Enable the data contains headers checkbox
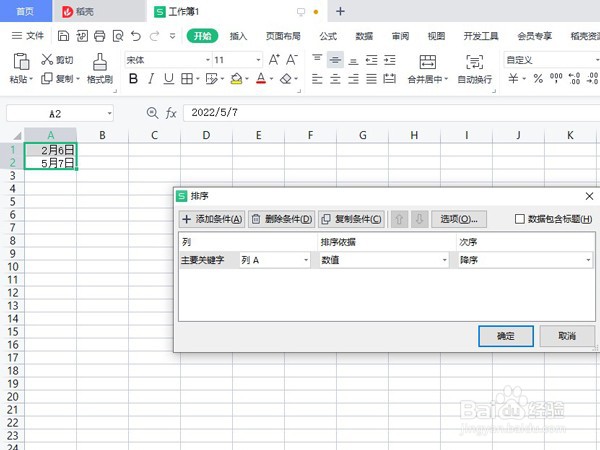Screen dimensions: 600x450 [x=519, y=219]
